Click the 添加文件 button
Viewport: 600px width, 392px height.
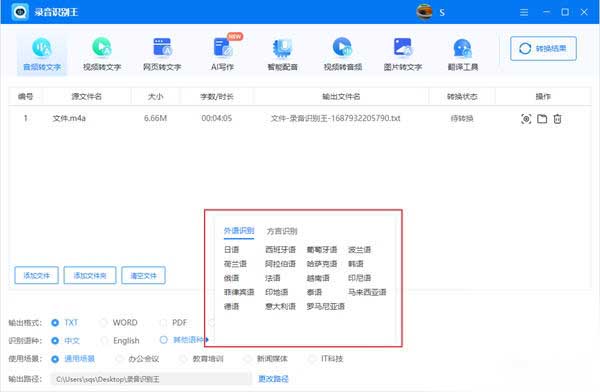coord(37,275)
